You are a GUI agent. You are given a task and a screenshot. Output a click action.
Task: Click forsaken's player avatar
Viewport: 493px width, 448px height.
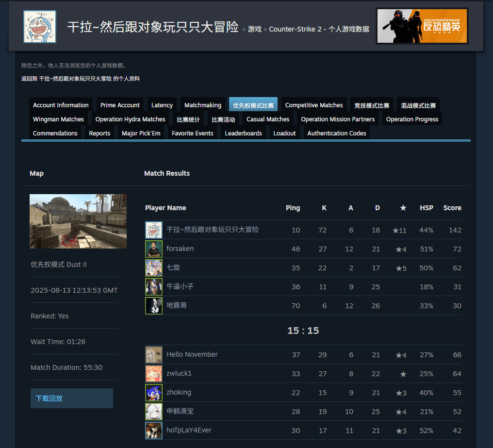(x=153, y=249)
